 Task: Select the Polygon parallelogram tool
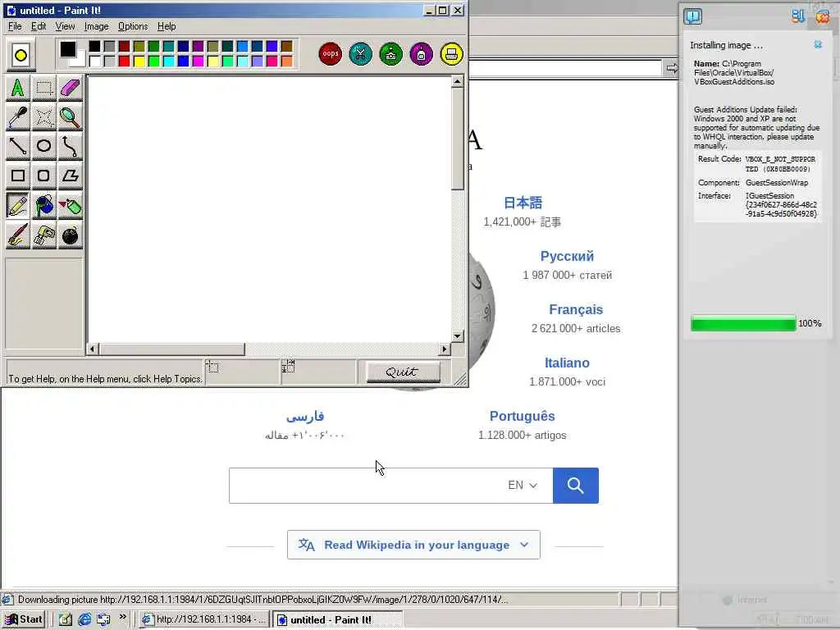pos(71,176)
